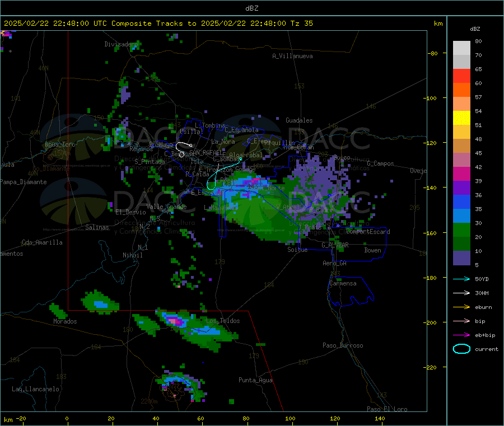Click the El_Desvio label
The width and height of the screenshot is (504, 426).
click(x=130, y=212)
